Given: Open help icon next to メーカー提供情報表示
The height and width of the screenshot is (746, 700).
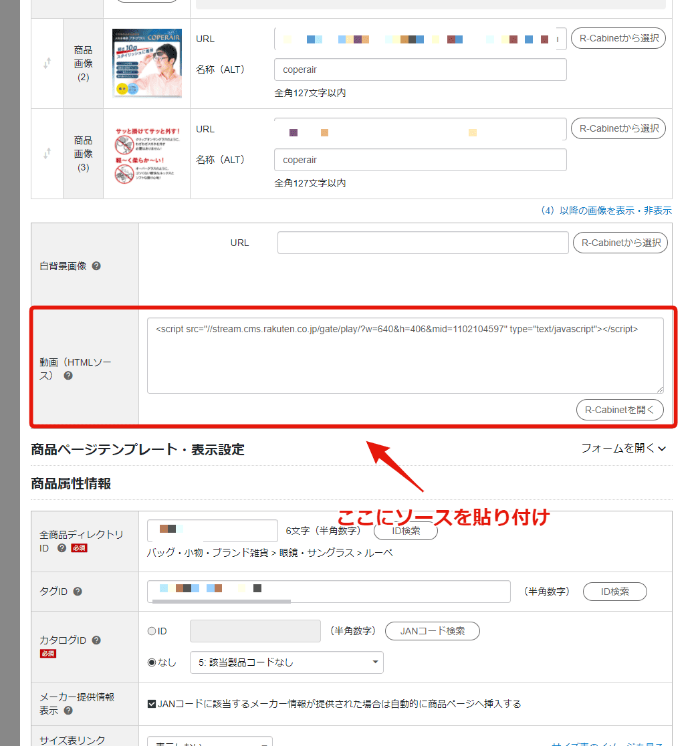Looking at the screenshot, I should (x=68, y=711).
